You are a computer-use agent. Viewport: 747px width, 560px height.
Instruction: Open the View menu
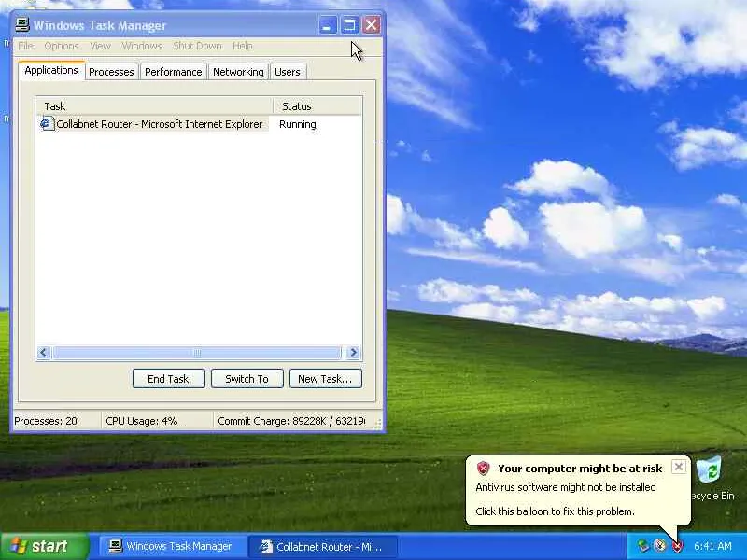(100, 46)
